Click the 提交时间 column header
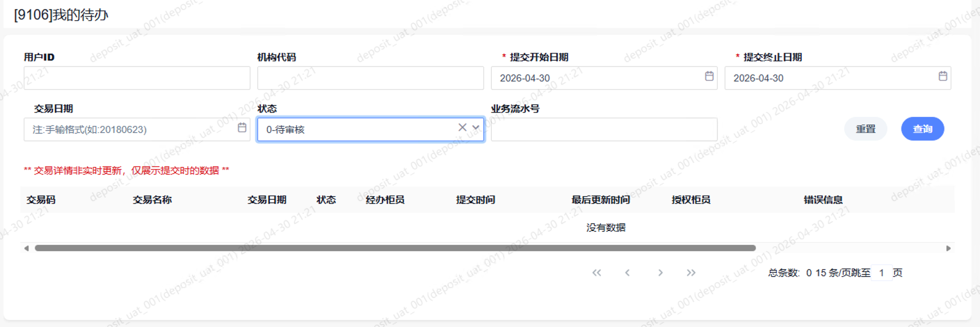 tap(476, 200)
